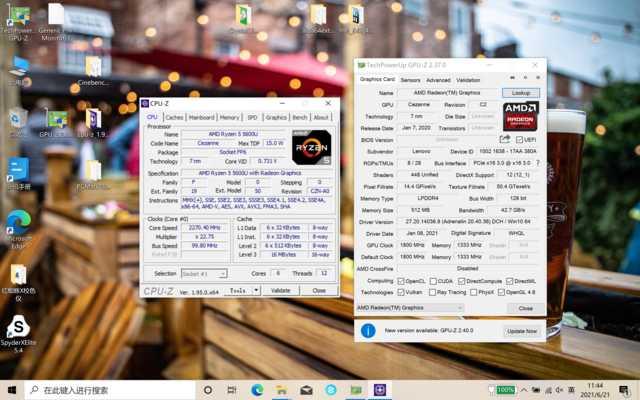Click the Bus Interface question mark in GPU-Z
Screen dimensions: 640x400
click(538, 163)
